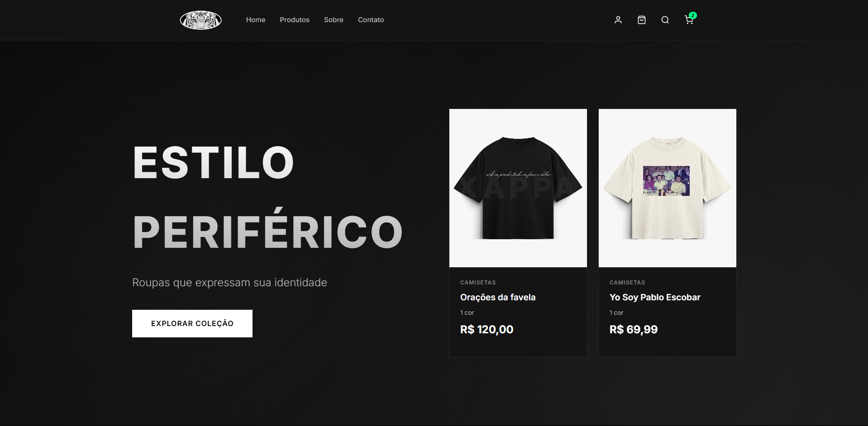Click the R$ 69,99 price

(634, 329)
